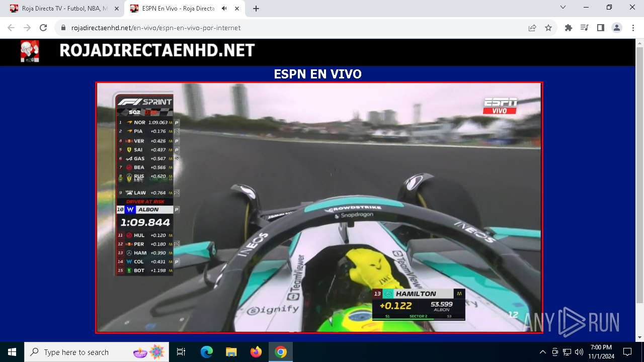
Task: Click the F1 SPRINT graphic header
Action: point(145,102)
